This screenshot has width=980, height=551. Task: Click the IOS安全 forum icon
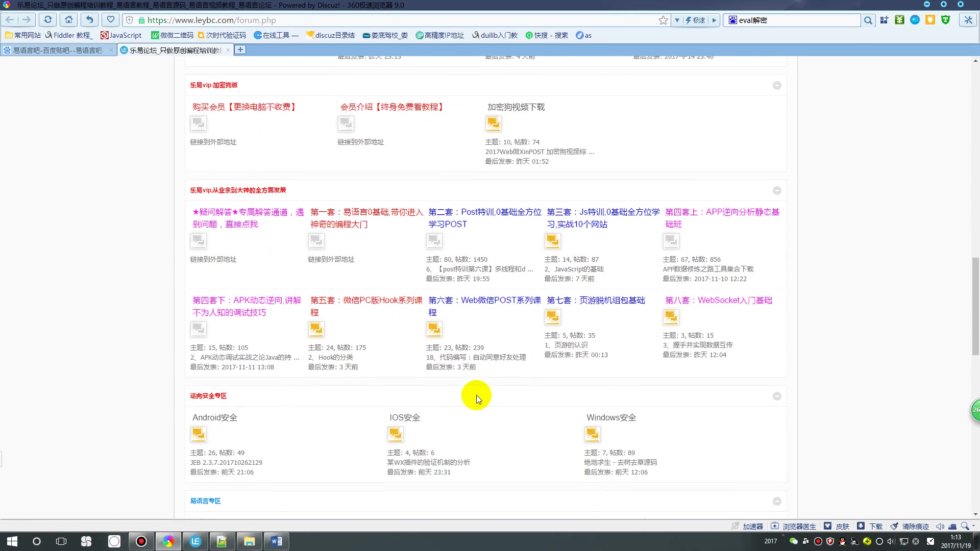(395, 434)
